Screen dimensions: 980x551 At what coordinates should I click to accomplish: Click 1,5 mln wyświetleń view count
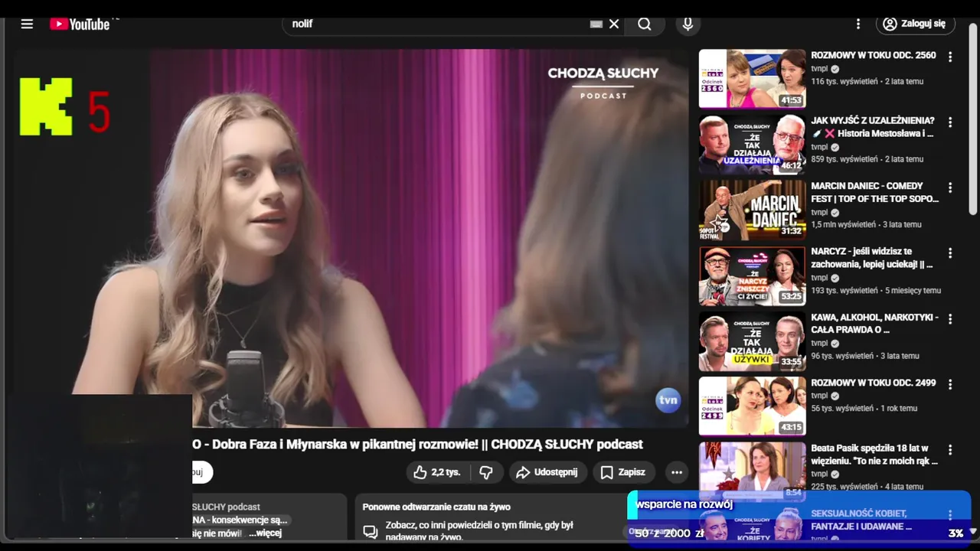click(844, 225)
